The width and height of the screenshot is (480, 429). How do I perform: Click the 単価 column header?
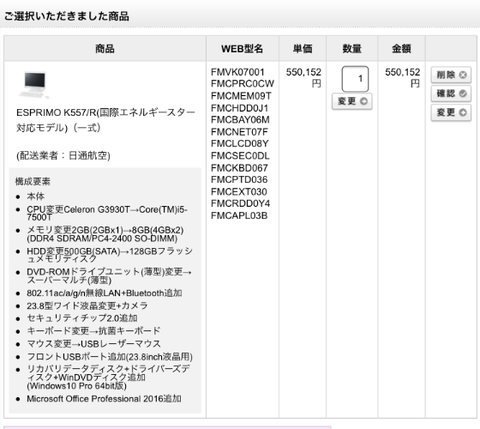[302, 49]
